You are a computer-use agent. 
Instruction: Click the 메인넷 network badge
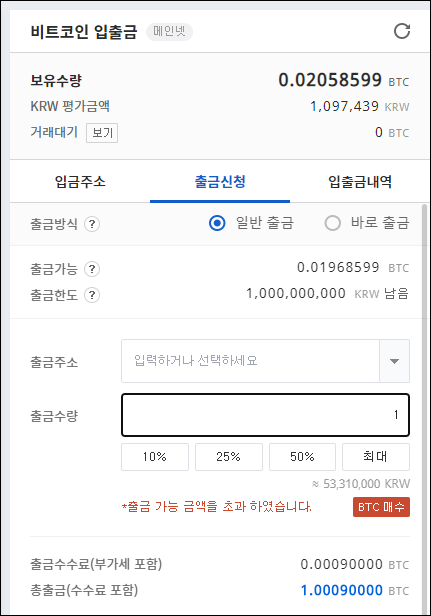point(169,31)
